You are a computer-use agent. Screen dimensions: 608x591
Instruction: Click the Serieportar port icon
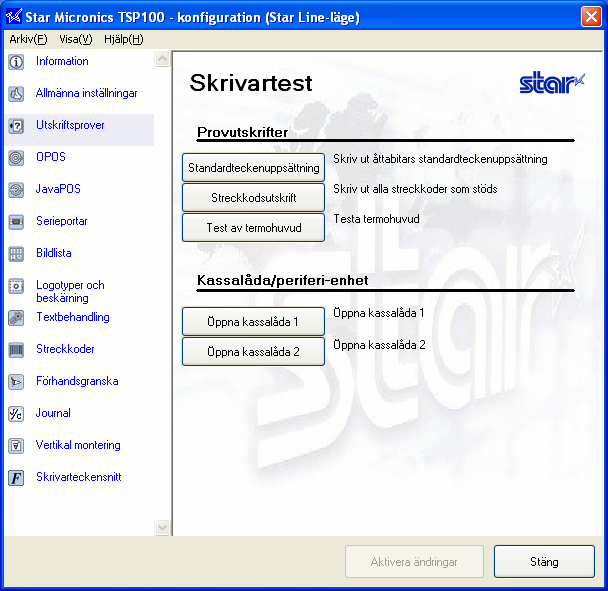click(x=16, y=222)
